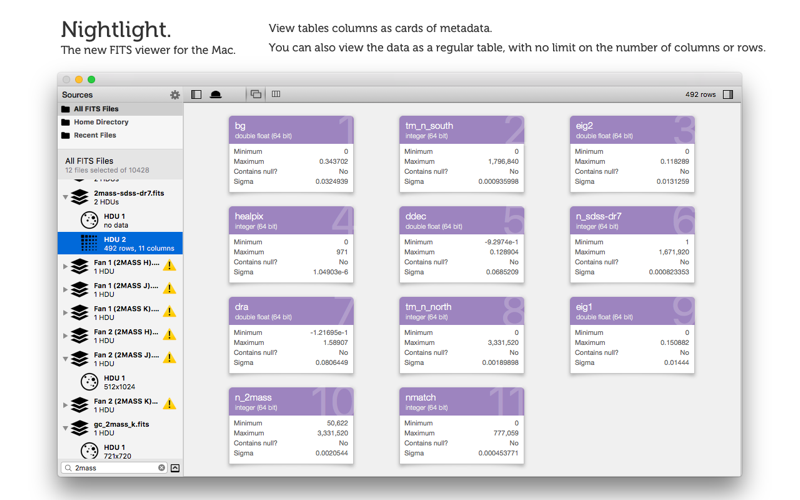Viewport: 800px width, 500px height.
Task: Click warning icon on Fan 2 (2MASS K)
Action: click(169, 404)
